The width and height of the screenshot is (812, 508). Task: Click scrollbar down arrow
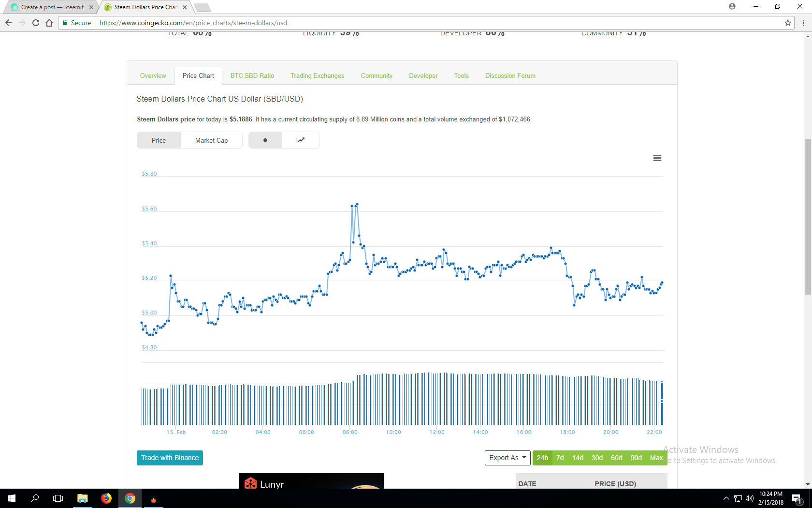[x=808, y=484]
